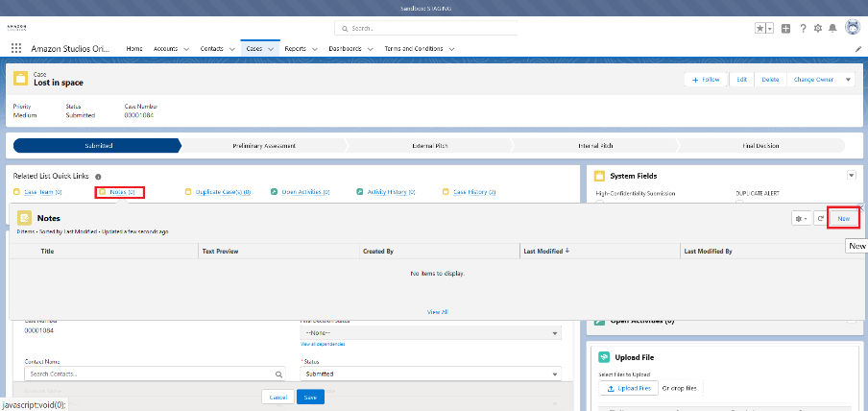Click the Delete button
Image resolution: width=868 pixels, height=411 pixels.
(x=770, y=80)
